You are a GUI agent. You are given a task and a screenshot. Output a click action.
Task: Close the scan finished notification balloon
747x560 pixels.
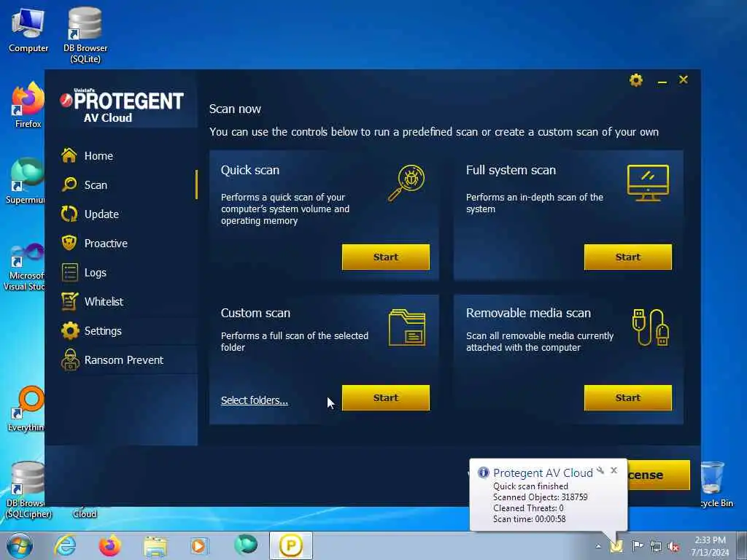[x=614, y=470]
